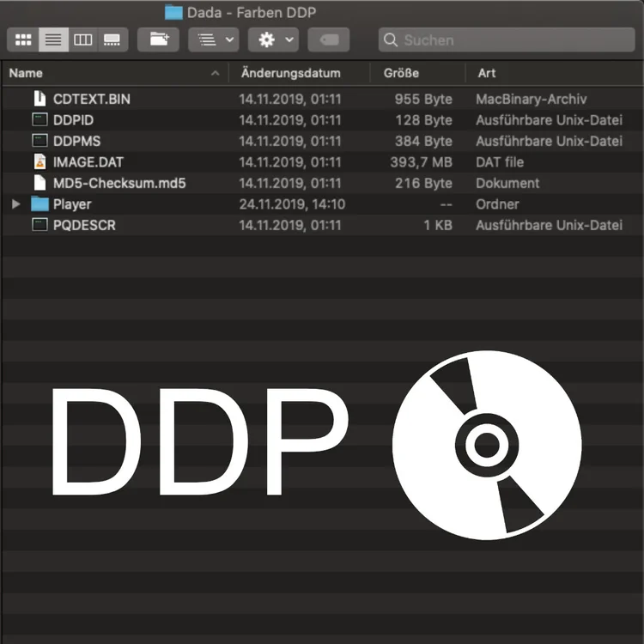Click the magnifier icon in search field
Viewport: 644px width, 644px height.
click(x=390, y=39)
